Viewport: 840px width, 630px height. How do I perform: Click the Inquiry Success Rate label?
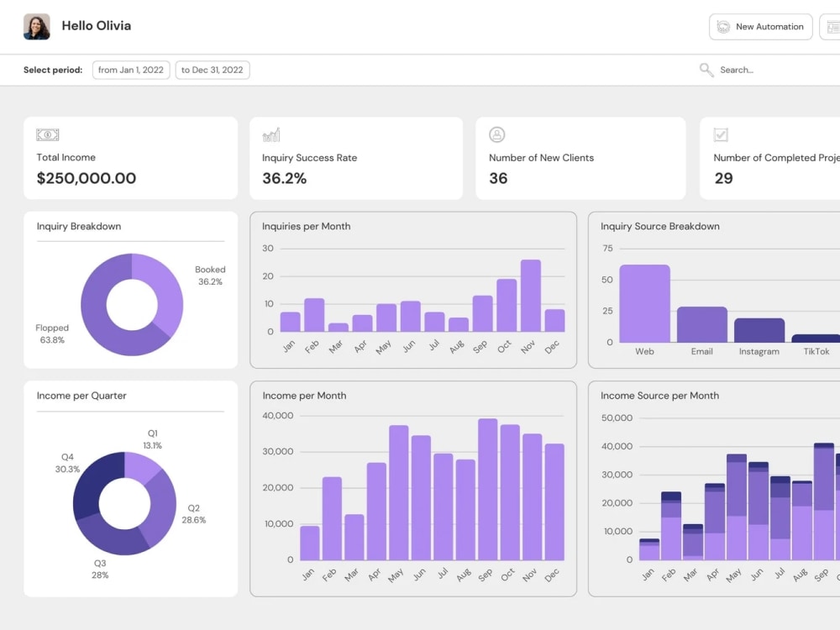[310, 158]
